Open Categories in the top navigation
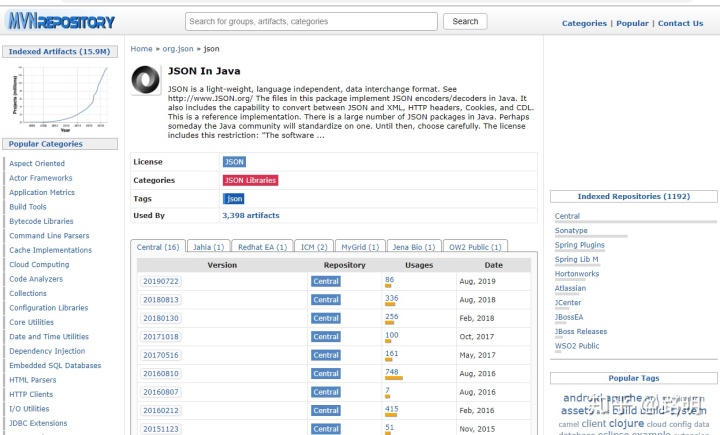 tap(584, 23)
